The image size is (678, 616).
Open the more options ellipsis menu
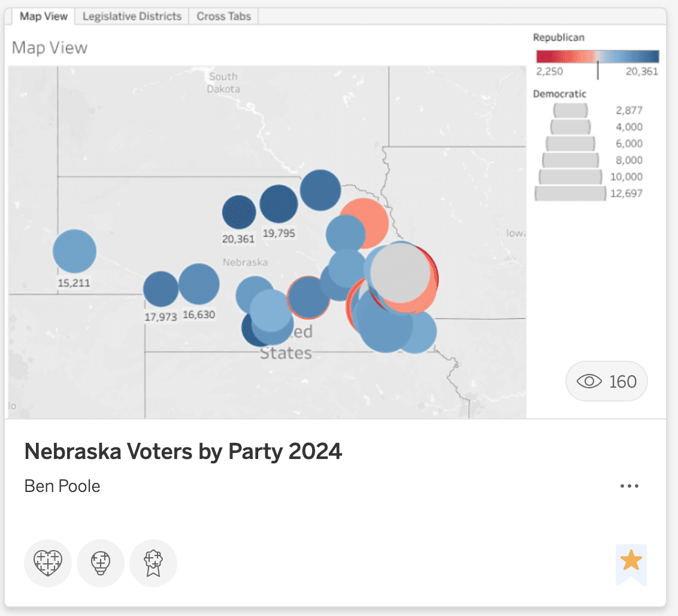pyautogui.click(x=629, y=487)
